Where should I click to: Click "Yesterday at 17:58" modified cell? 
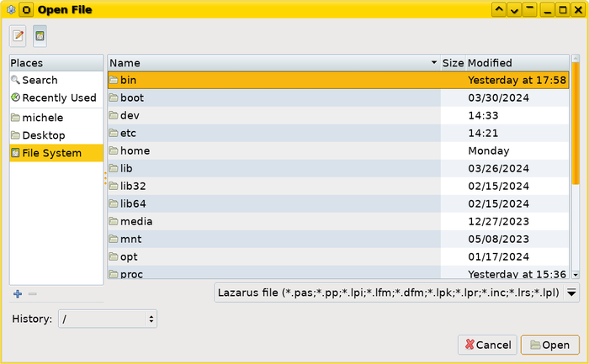coord(517,80)
